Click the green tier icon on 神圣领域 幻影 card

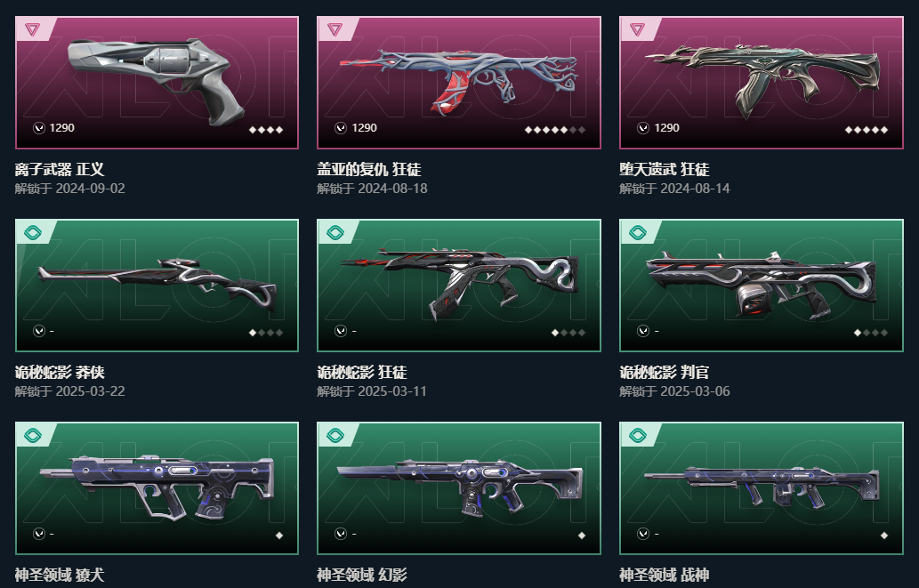click(335, 435)
